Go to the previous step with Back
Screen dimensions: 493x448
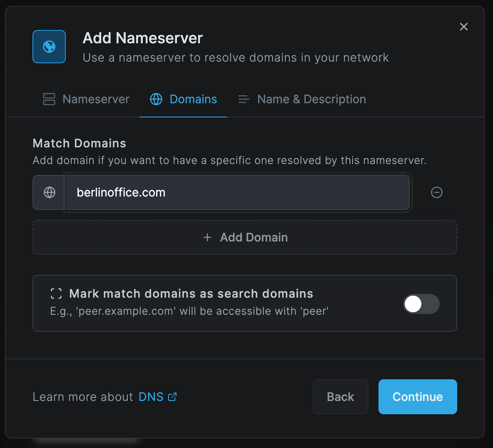tap(341, 397)
